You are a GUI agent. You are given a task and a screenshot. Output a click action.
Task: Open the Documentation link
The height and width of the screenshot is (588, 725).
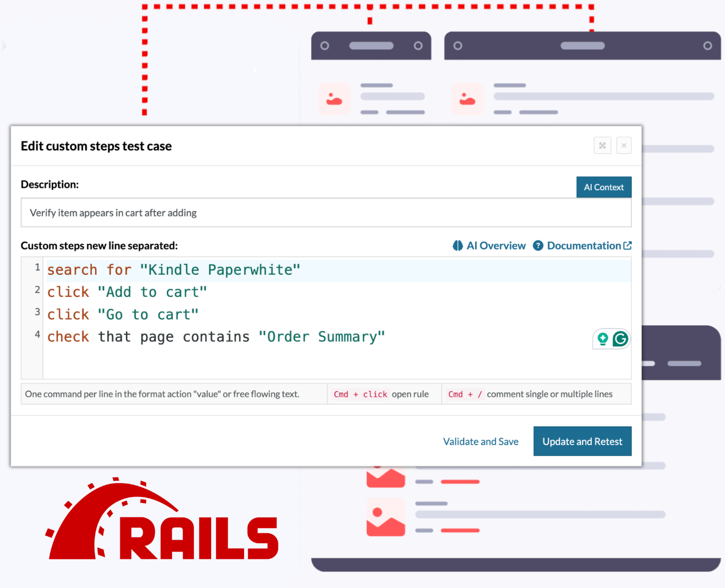[582, 246]
